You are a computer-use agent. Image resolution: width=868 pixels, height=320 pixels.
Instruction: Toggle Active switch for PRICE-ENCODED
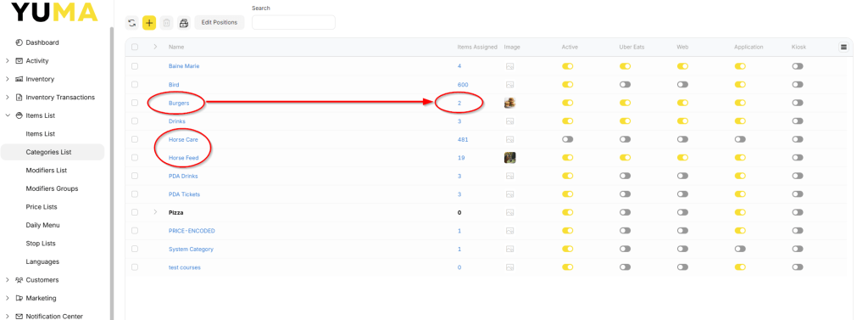(567, 231)
